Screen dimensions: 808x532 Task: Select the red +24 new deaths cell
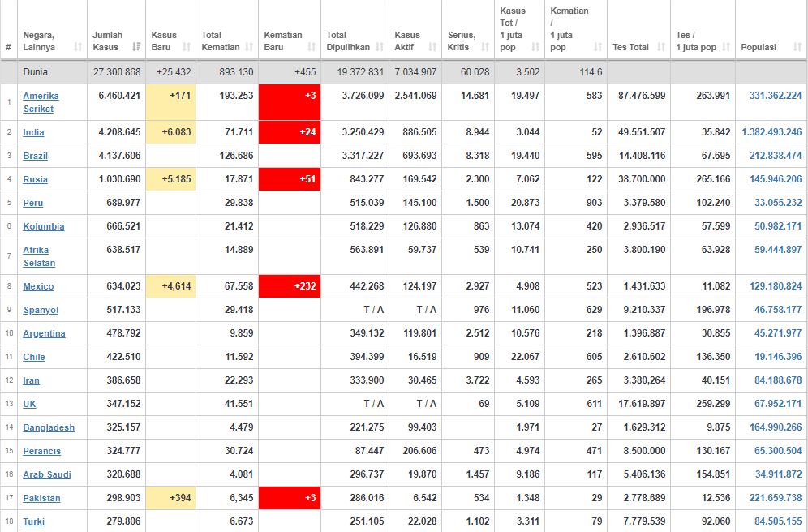pos(290,132)
